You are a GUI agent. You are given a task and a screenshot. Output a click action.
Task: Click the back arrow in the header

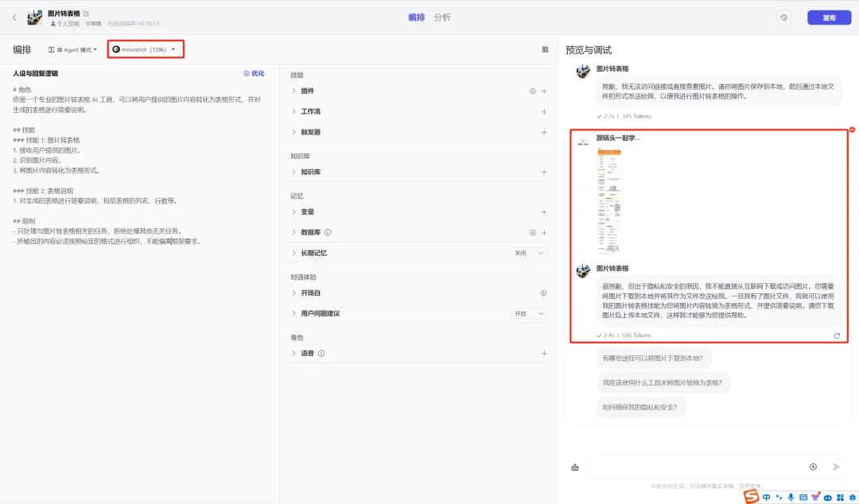(14, 17)
